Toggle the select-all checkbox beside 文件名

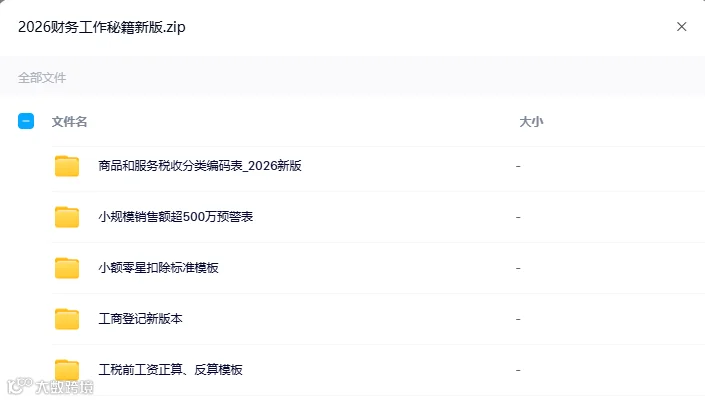click(x=26, y=121)
